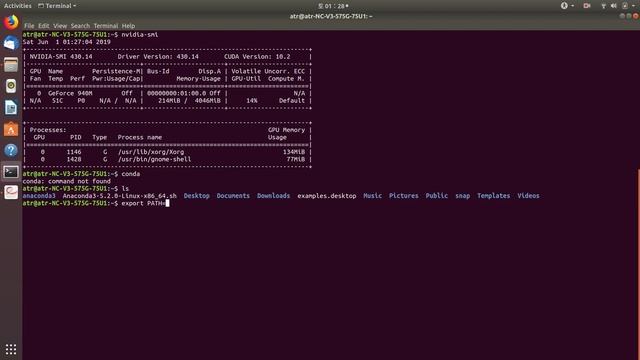Open the Edit menu
Viewport: 640px width, 360px height.
click(x=44, y=26)
